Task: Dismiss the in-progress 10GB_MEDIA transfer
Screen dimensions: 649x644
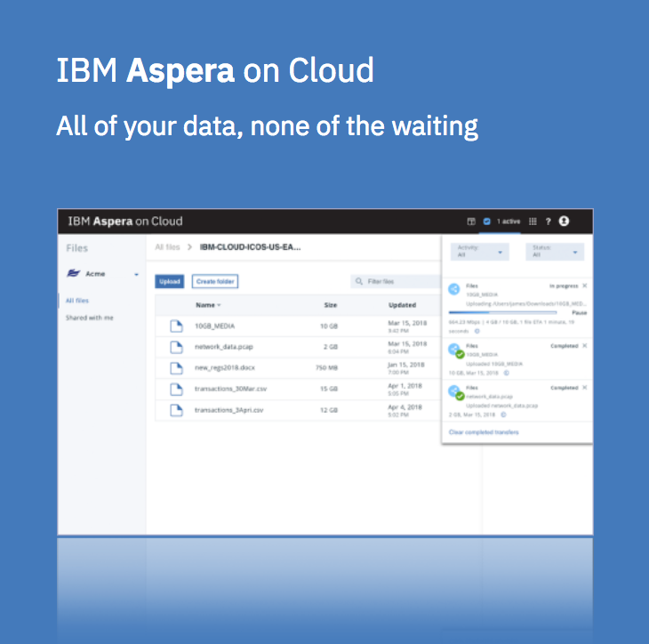Action: point(584,286)
